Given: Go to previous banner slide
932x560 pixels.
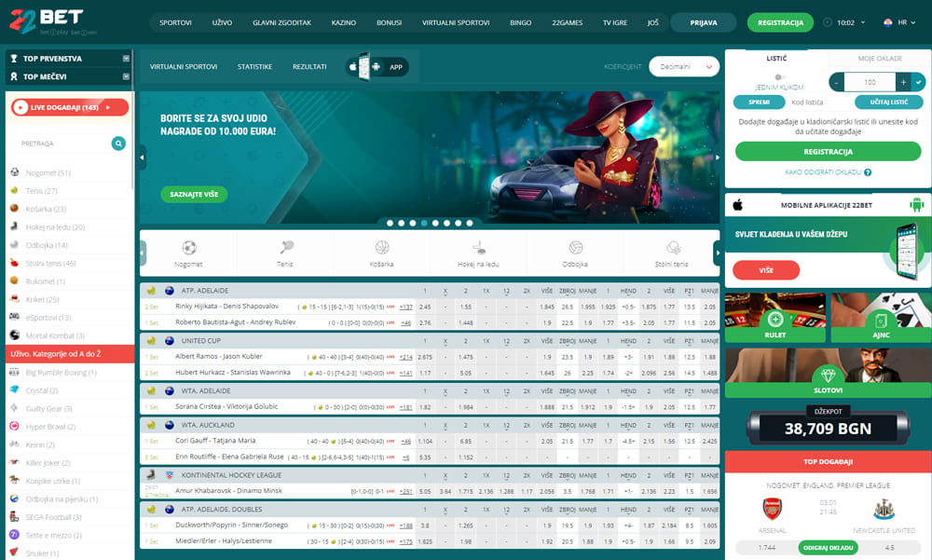Looking at the screenshot, I should pyautogui.click(x=142, y=157).
